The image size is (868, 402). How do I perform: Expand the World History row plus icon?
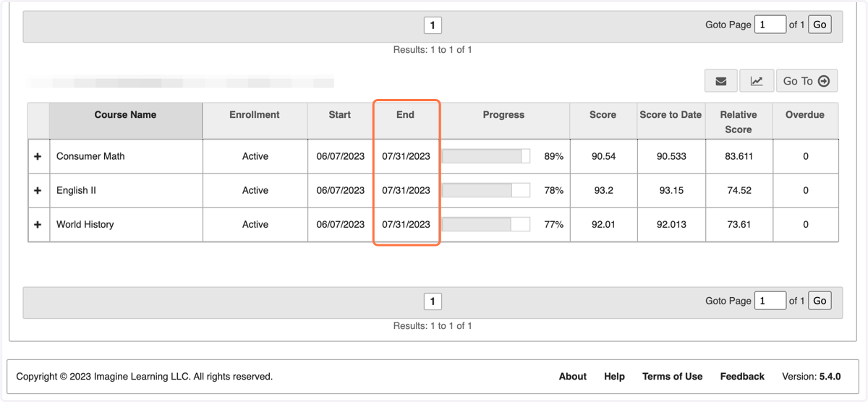(38, 224)
